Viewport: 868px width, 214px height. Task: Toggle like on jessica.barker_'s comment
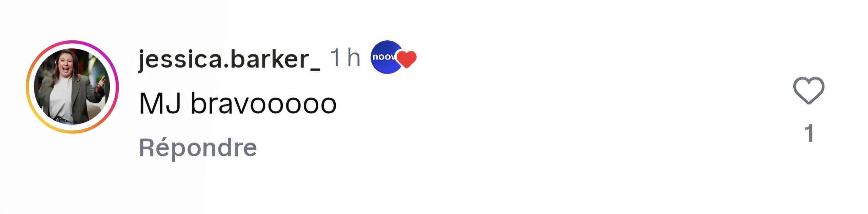[808, 90]
